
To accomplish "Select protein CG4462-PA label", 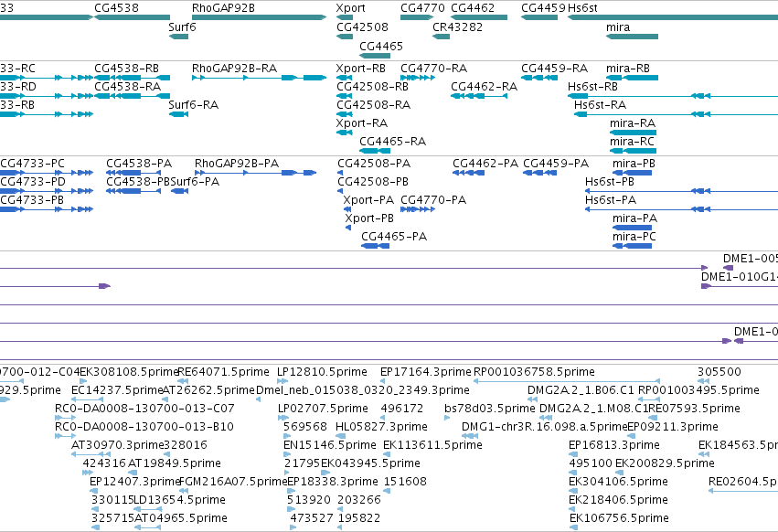I will pos(485,164).
